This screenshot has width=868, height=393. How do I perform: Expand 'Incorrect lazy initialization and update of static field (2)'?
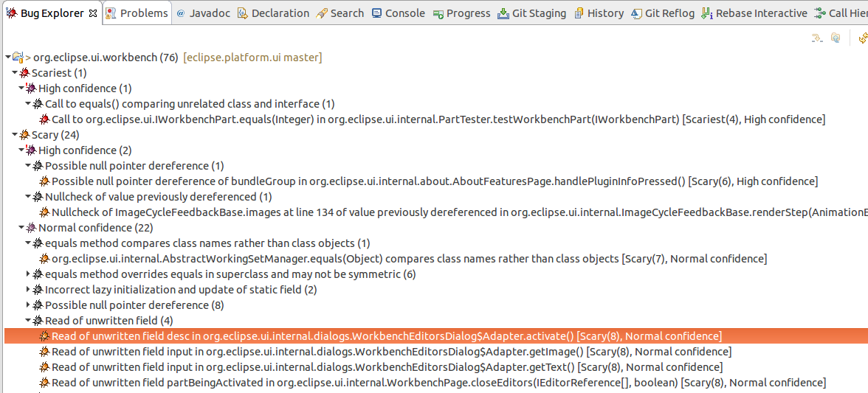tap(28, 289)
